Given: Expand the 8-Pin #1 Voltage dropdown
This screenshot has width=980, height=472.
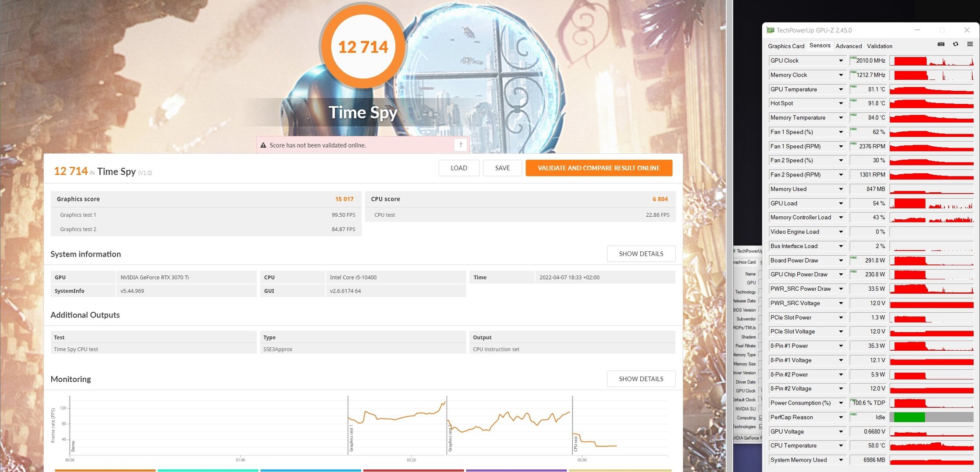Looking at the screenshot, I should click(x=841, y=360).
